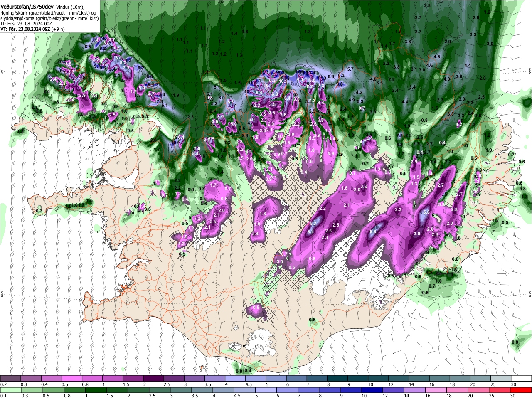Pick rain-scale swatch between 6 and 7
This screenshot has width=532, height=399.
pyautogui.click(x=287, y=390)
